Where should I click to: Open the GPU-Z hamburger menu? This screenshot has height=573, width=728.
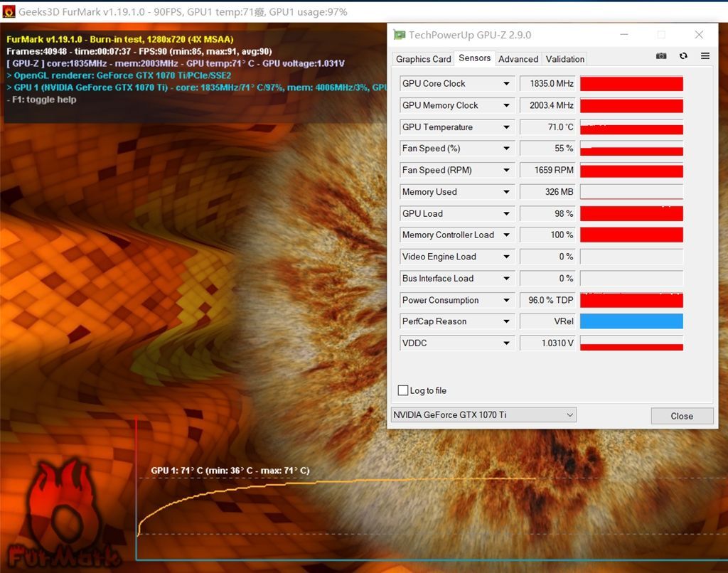point(705,56)
